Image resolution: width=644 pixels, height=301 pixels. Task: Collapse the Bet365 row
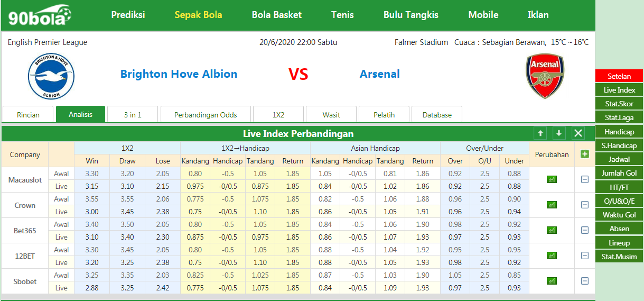coord(584,230)
